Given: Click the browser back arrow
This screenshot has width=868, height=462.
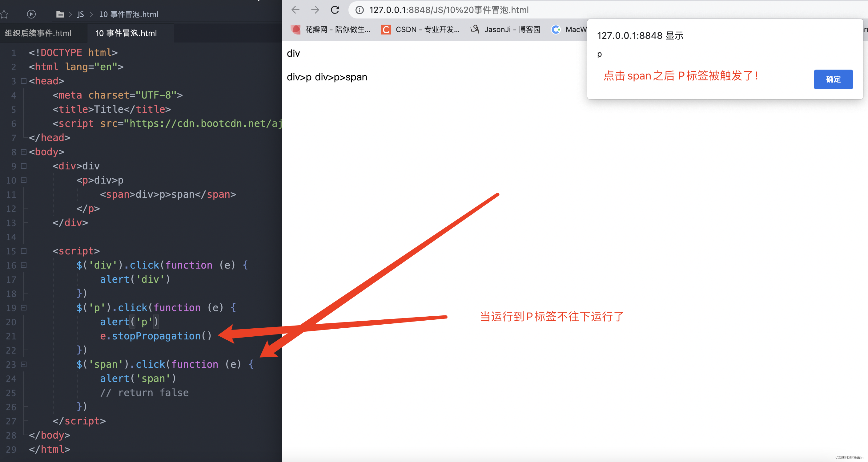Looking at the screenshot, I should (x=295, y=10).
